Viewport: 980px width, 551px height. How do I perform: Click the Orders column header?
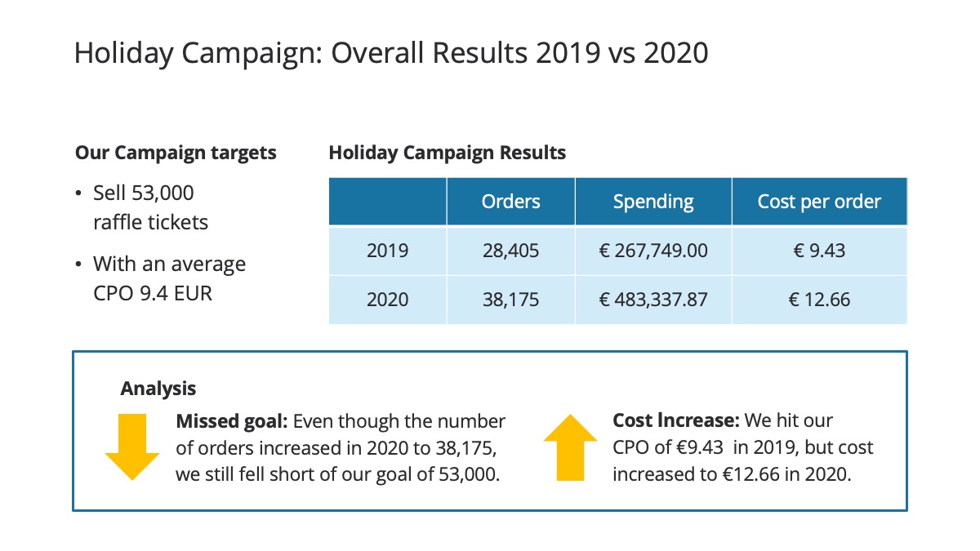click(x=510, y=202)
